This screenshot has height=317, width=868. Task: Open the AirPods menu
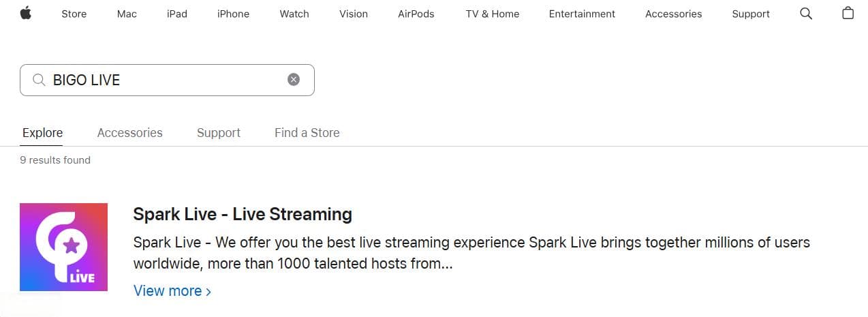click(416, 14)
